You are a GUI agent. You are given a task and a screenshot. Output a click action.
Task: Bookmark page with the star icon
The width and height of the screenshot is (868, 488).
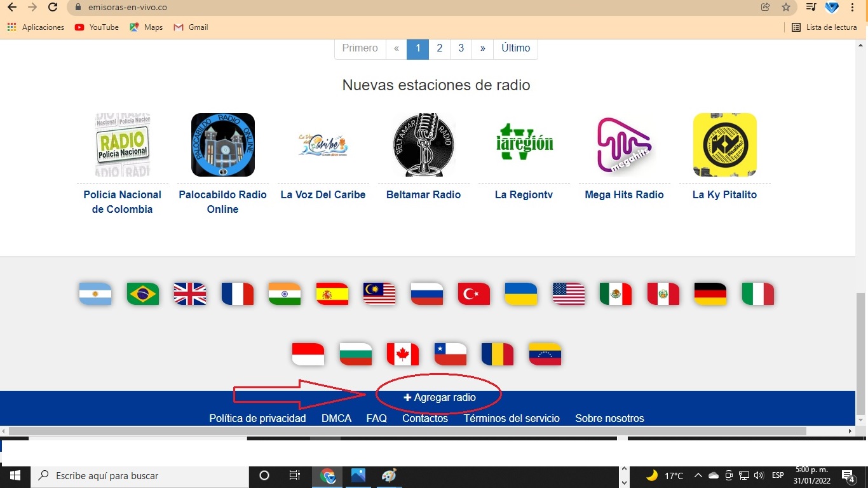[786, 8]
